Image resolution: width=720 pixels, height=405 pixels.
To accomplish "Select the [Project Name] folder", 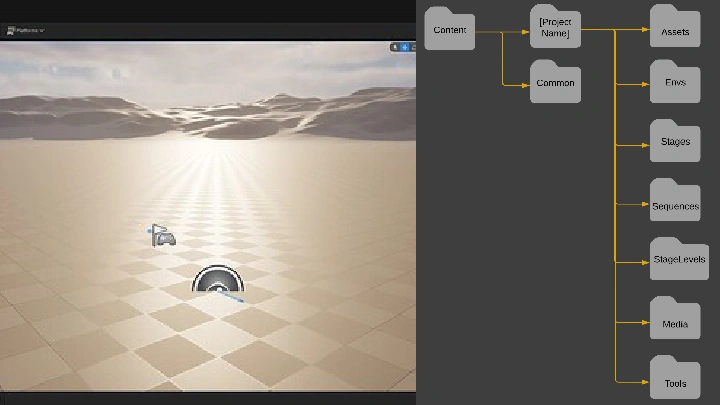I will 554,29.
